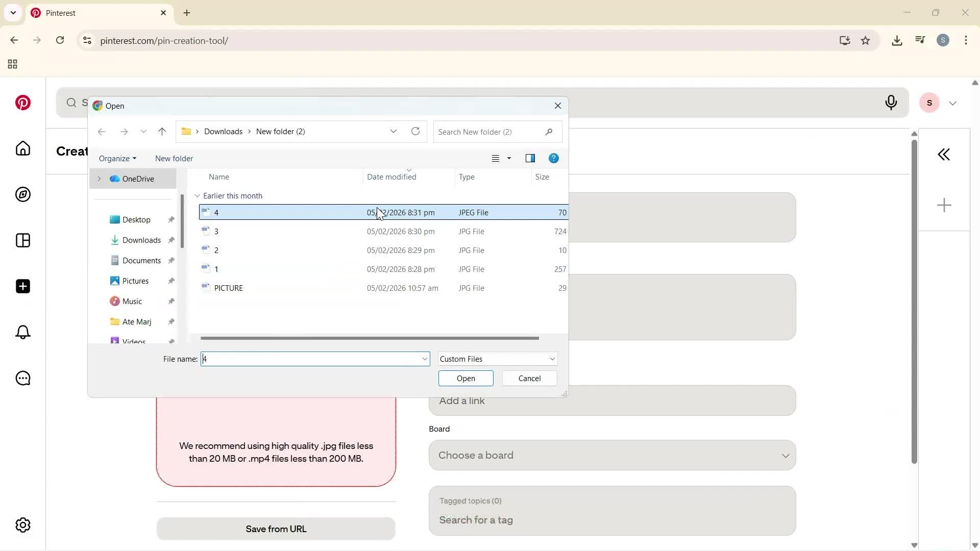The height and width of the screenshot is (551, 980).
Task: Expand OneDrive in the folder tree
Action: pos(100,179)
